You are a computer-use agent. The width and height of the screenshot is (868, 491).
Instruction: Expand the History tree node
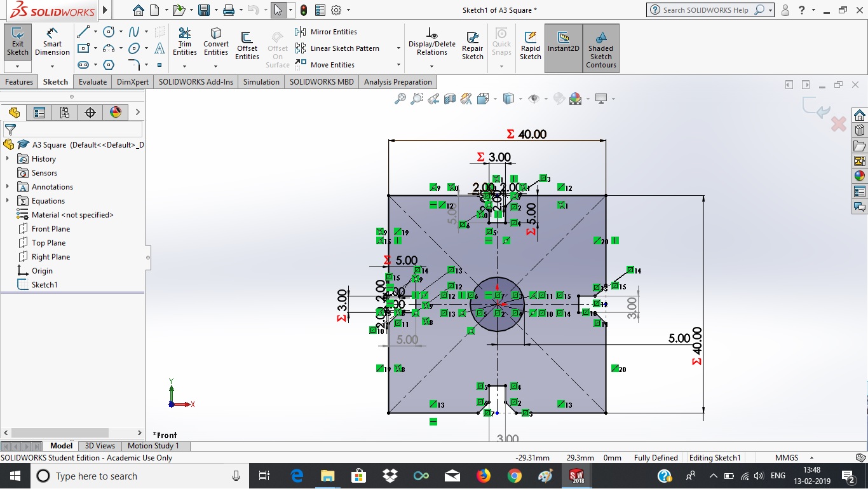click(8, 159)
